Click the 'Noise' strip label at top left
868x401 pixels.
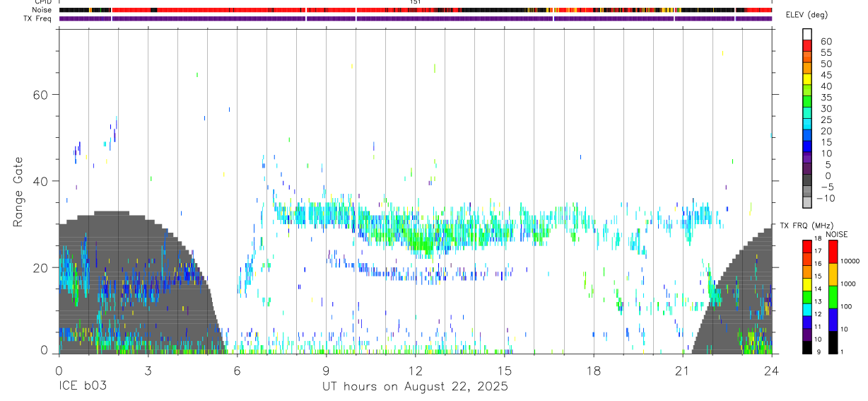[42, 10]
